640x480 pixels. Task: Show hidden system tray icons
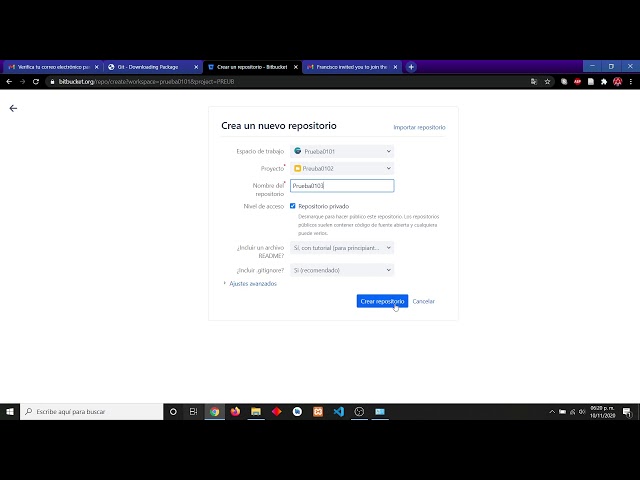tap(552, 412)
